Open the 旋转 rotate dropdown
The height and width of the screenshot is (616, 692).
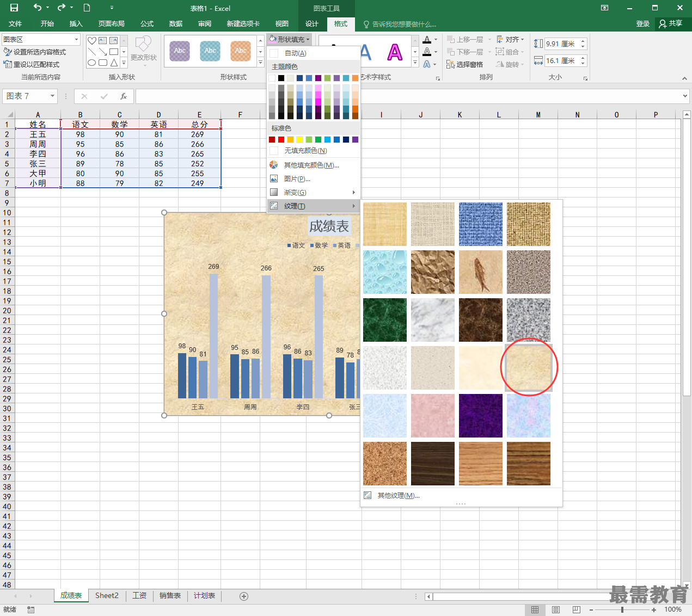click(510, 64)
